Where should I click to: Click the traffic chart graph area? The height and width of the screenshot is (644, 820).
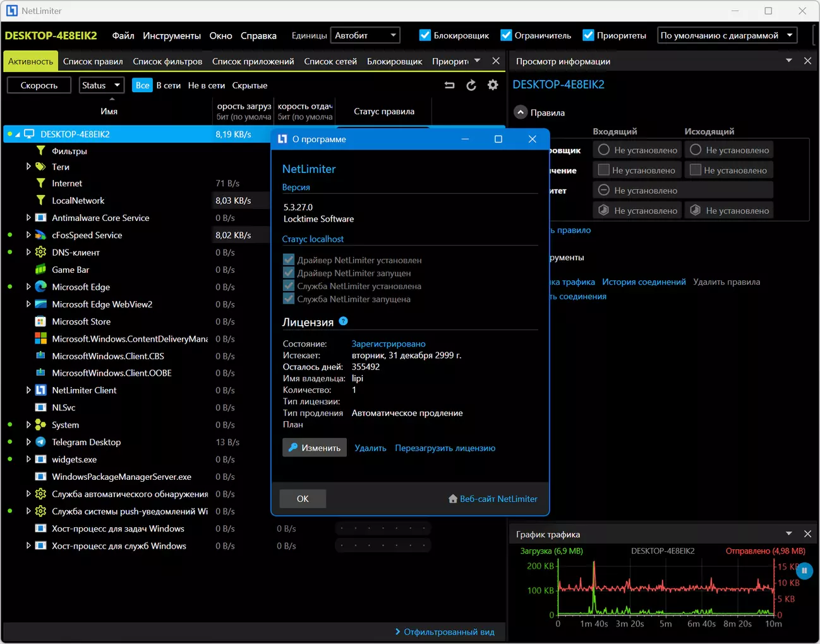coord(666,587)
